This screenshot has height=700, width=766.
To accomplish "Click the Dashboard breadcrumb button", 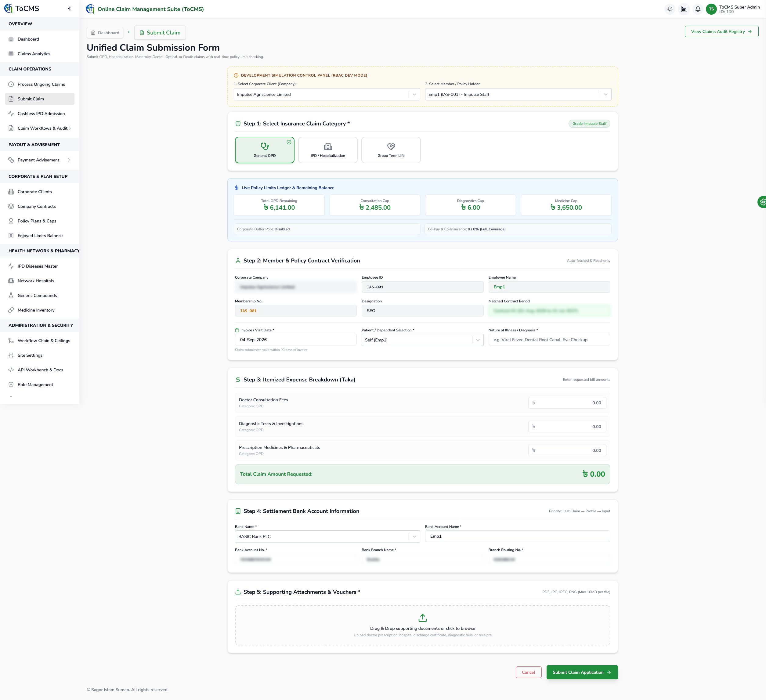I will click(x=105, y=33).
